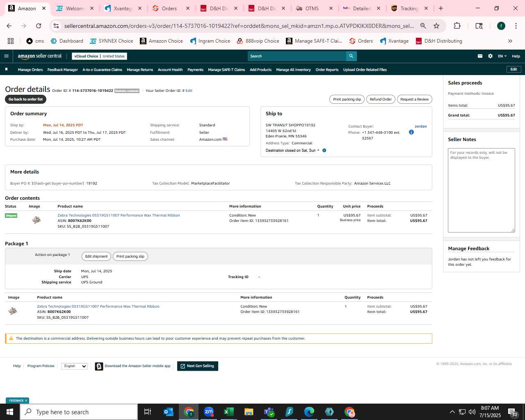This screenshot has width=525, height=420.
Task: Click Edit link for Seller Order ID
Action: (x=189, y=91)
